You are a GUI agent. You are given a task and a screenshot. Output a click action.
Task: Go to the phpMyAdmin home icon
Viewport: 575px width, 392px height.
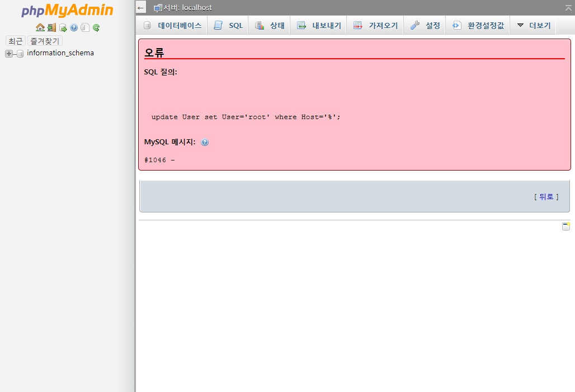40,27
